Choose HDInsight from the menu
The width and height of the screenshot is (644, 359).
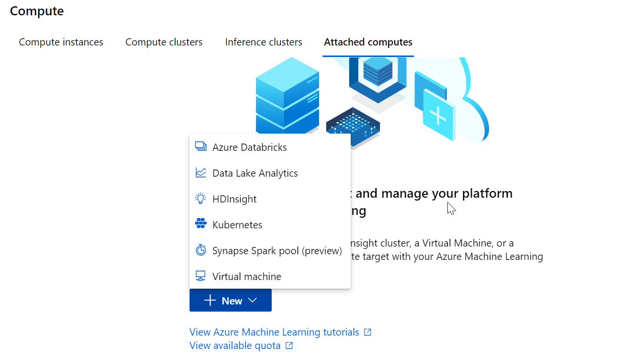270,199
